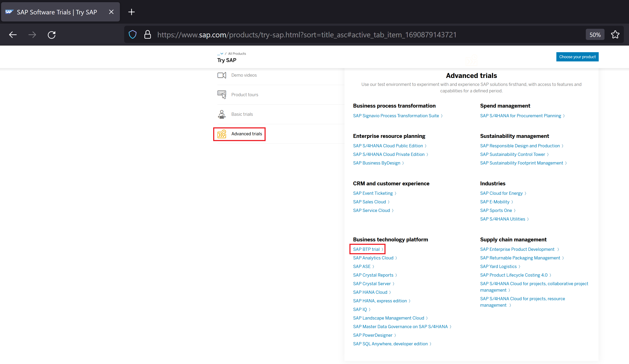
Task: Expand the breadcrumb ellipsis dropdown
Action: click(220, 54)
